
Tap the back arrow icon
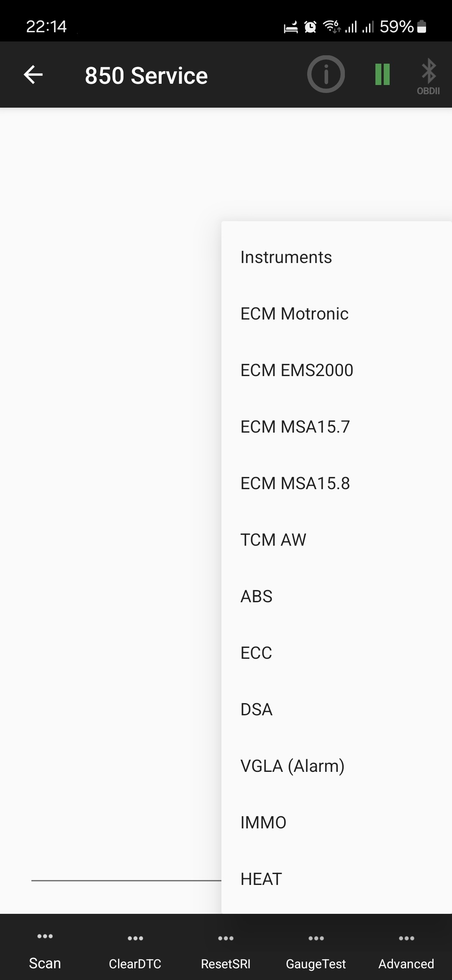[33, 75]
